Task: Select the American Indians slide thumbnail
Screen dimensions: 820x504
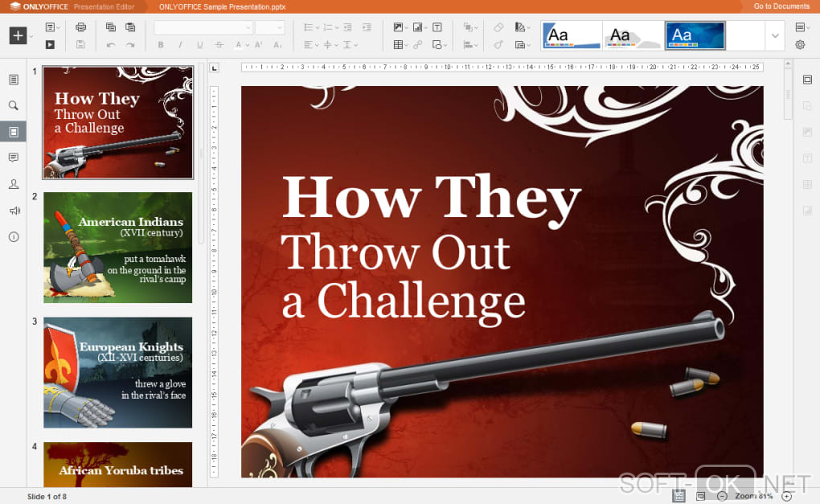Action: 118,248
